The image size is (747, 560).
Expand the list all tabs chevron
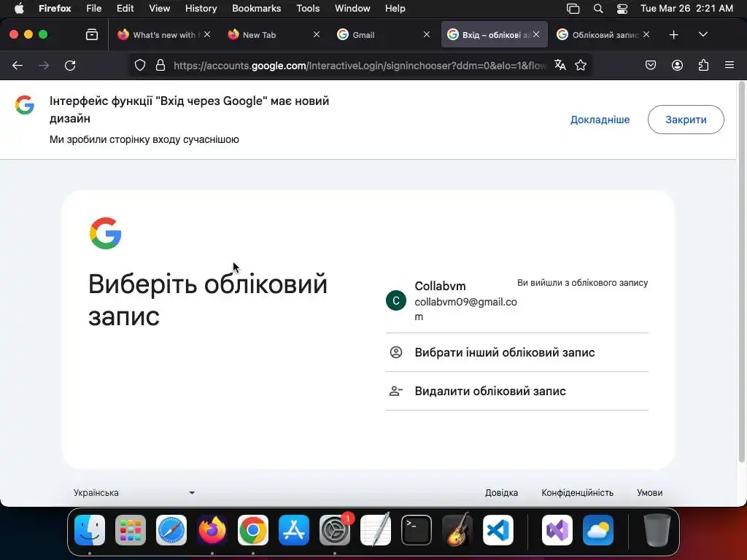(703, 35)
